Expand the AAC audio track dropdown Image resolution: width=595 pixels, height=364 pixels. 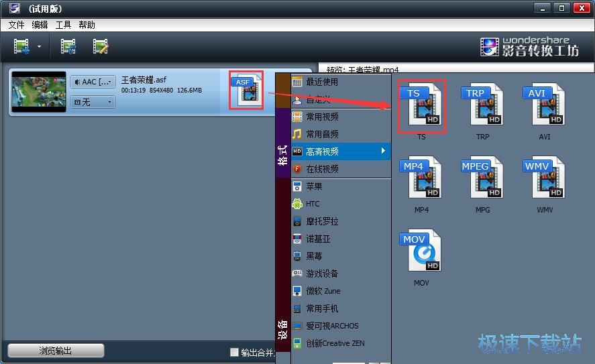point(93,82)
